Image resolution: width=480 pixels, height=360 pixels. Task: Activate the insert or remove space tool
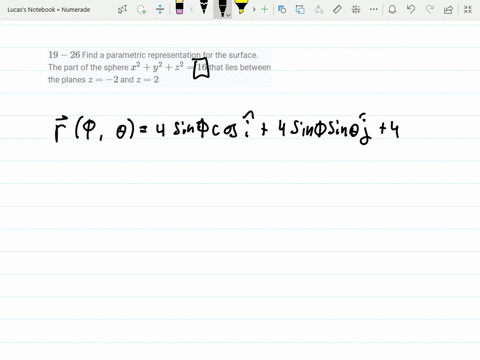[160, 9]
